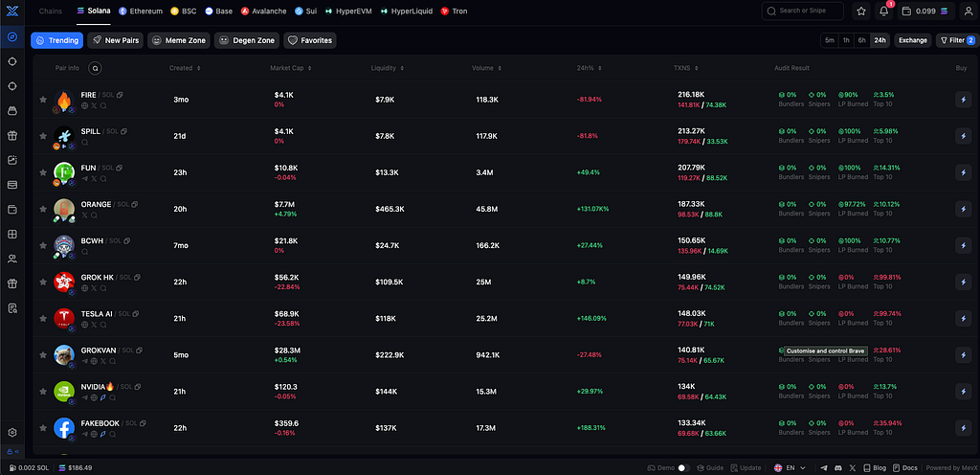The width and height of the screenshot is (980, 475).
Task: Open notifications bell icon
Action: (883, 11)
